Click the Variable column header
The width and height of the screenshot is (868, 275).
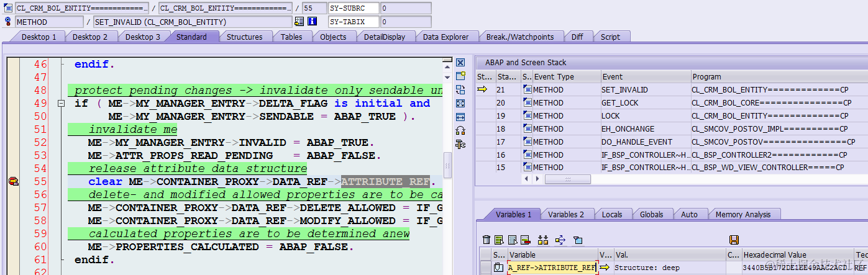552,255
